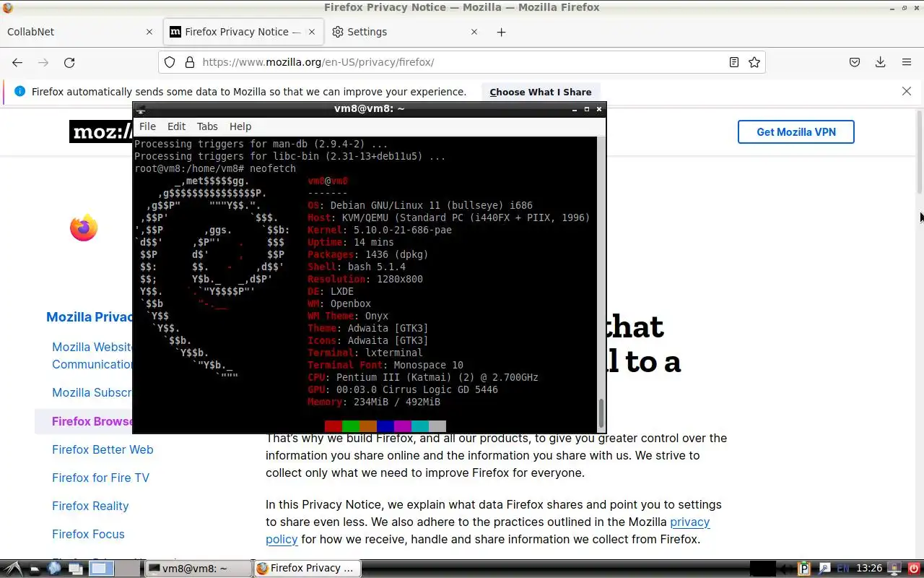This screenshot has width=924, height=578.
Task: Open the Firefox Focus sidebar link
Action: (88, 534)
